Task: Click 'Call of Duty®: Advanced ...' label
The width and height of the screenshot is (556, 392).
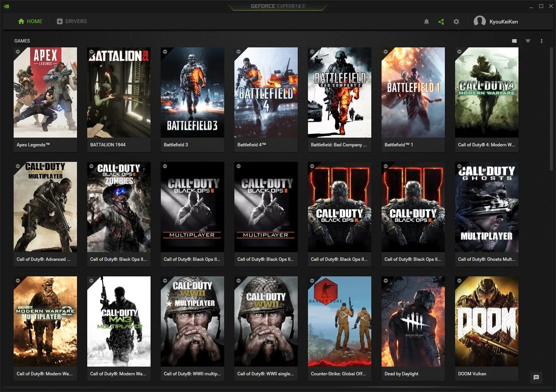Action: (x=44, y=259)
